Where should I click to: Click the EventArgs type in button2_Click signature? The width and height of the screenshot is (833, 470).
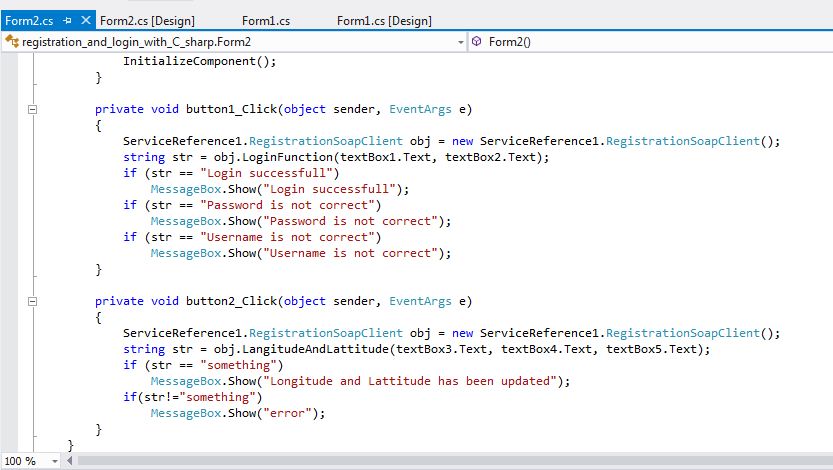click(420, 302)
